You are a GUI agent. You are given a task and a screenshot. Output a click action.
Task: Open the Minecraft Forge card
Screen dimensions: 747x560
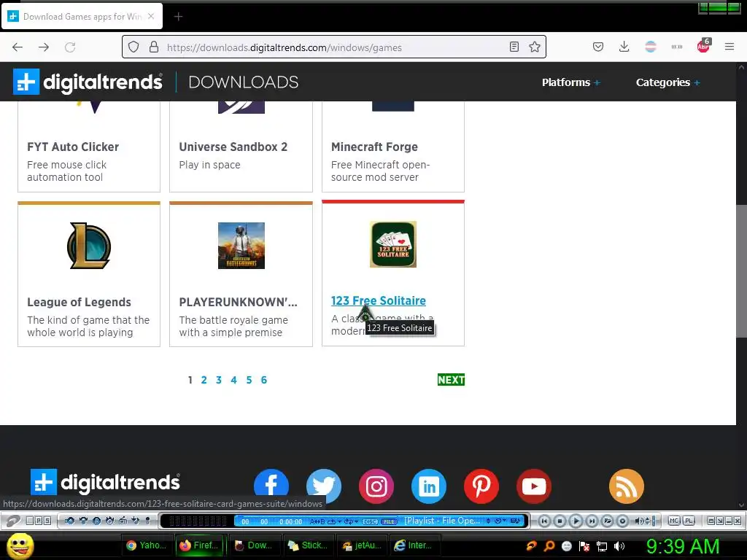point(393,147)
